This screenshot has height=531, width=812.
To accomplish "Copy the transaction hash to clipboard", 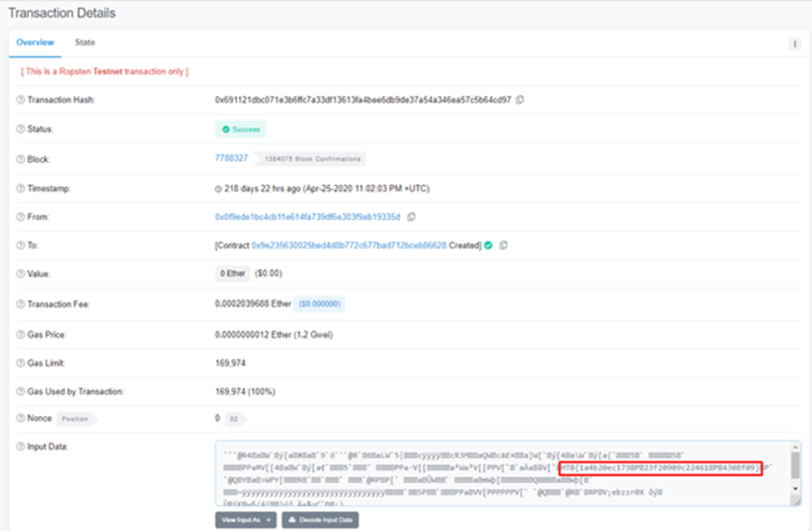I will point(520,99).
